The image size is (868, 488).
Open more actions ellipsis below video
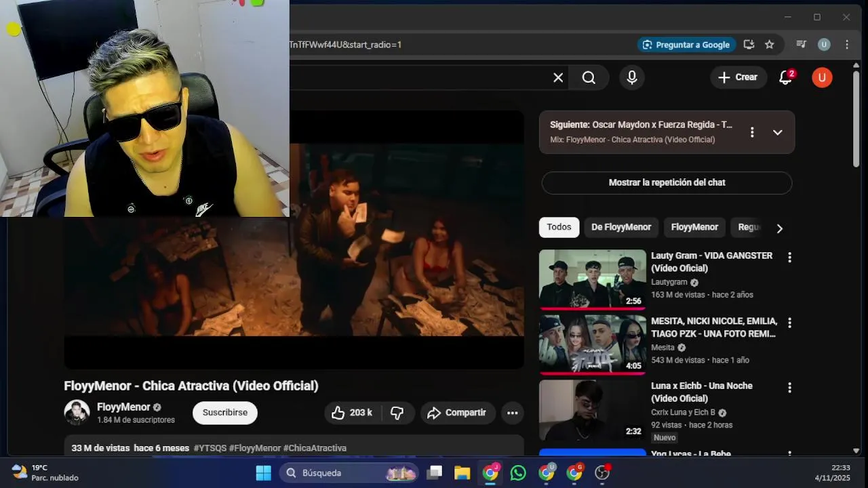pos(513,413)
